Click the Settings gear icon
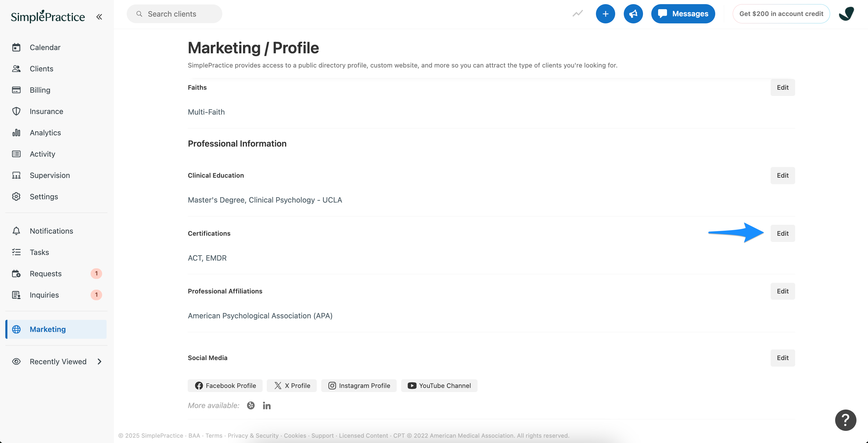This screenshot has height=443, width=868. point(16,197)
